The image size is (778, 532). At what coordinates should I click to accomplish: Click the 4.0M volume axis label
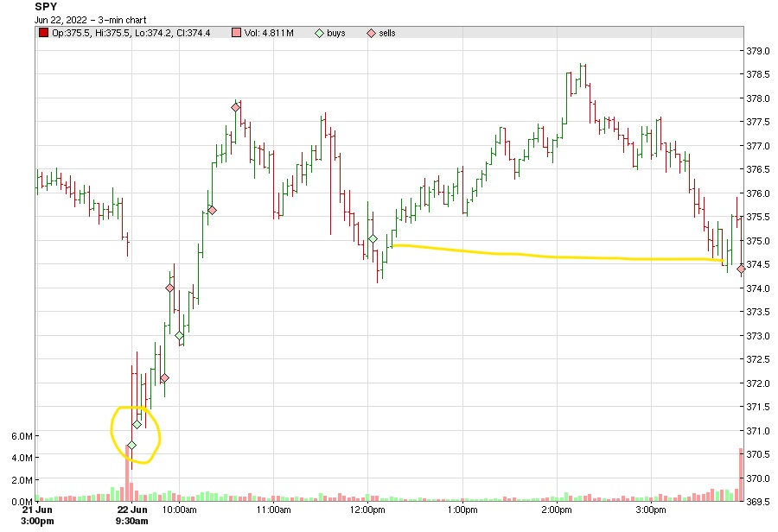click(22, 458)
